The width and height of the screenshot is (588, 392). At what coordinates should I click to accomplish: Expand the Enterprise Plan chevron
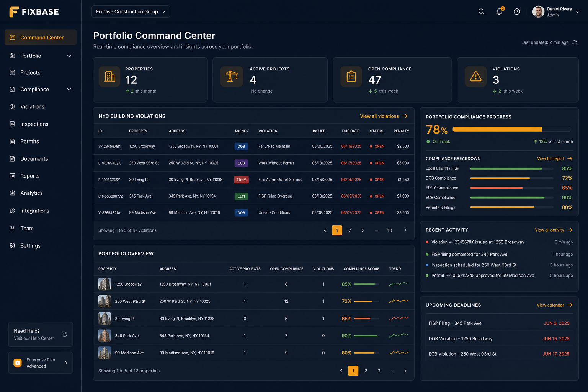pos(66,363)
